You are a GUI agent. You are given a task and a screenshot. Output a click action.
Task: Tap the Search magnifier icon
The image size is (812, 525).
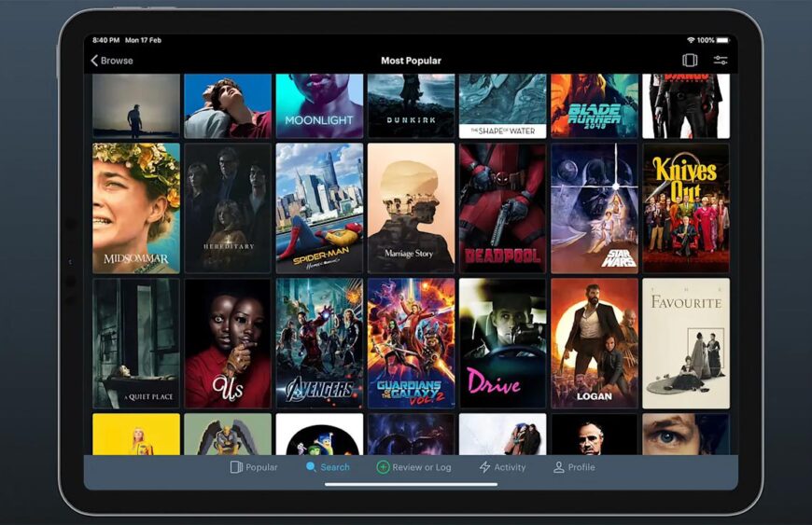(x=311, y=466)
